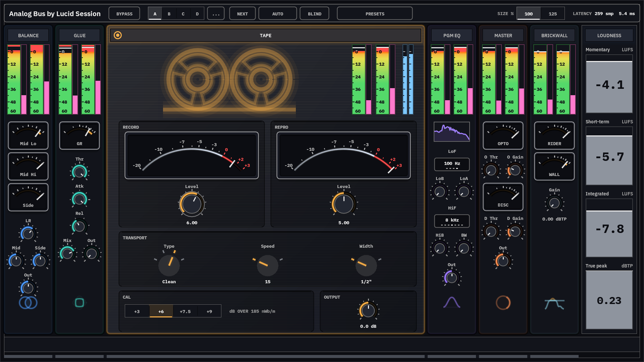The width and height of the screenshot is (644, 362).
Task: Click the Side meter in Balance
Action: click(x=28, y=197)
